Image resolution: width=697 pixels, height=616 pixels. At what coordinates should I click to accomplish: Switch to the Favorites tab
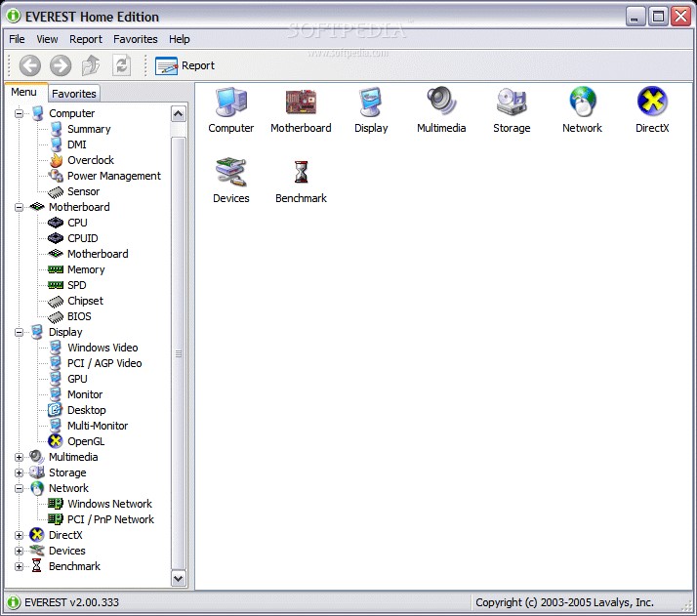click(74, 94)
